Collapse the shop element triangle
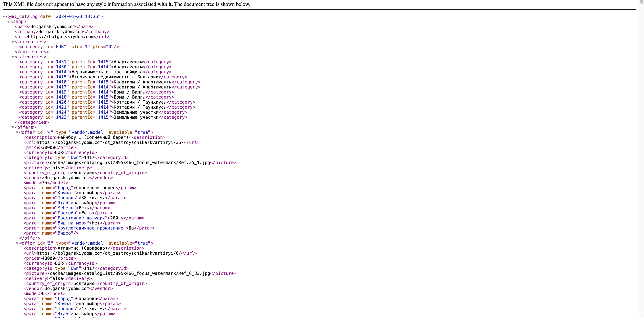 [x=8, y=22]
